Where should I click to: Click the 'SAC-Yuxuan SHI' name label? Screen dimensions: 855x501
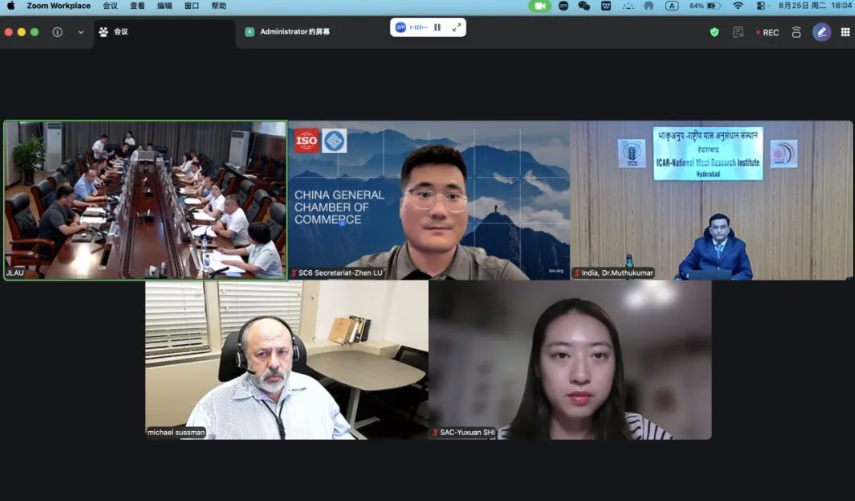click(463, 432)
